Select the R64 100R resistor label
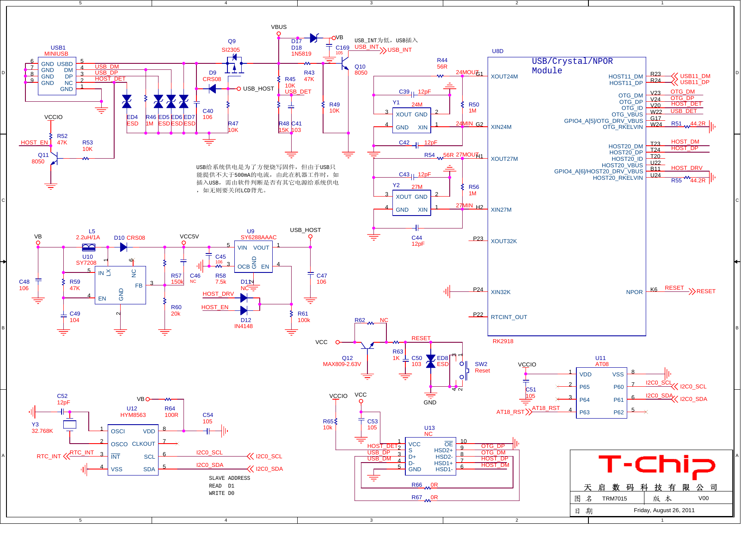 point(171,412)
